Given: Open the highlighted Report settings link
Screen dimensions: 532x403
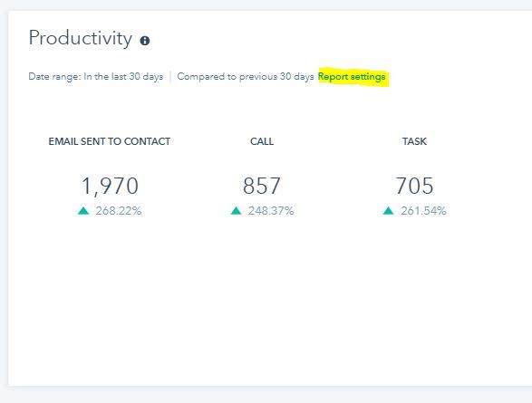Looking at the screenshot, I should 352,77.
